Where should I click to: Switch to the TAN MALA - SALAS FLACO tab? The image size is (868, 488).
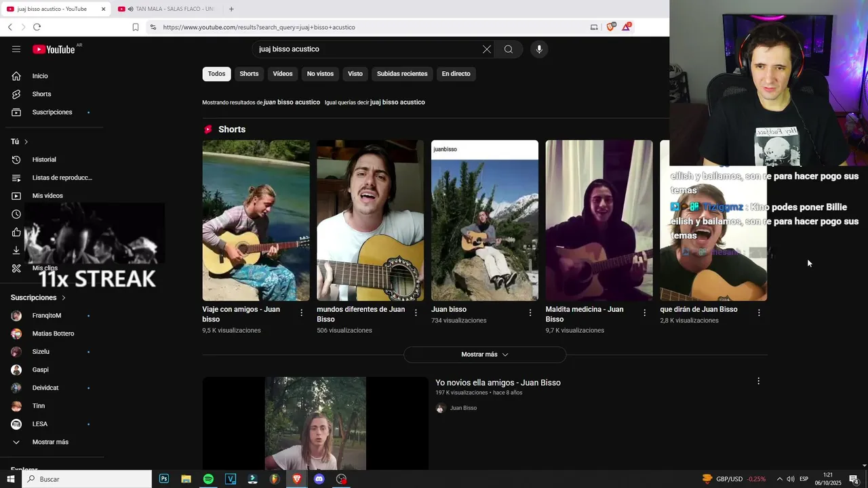pos(166,9)
